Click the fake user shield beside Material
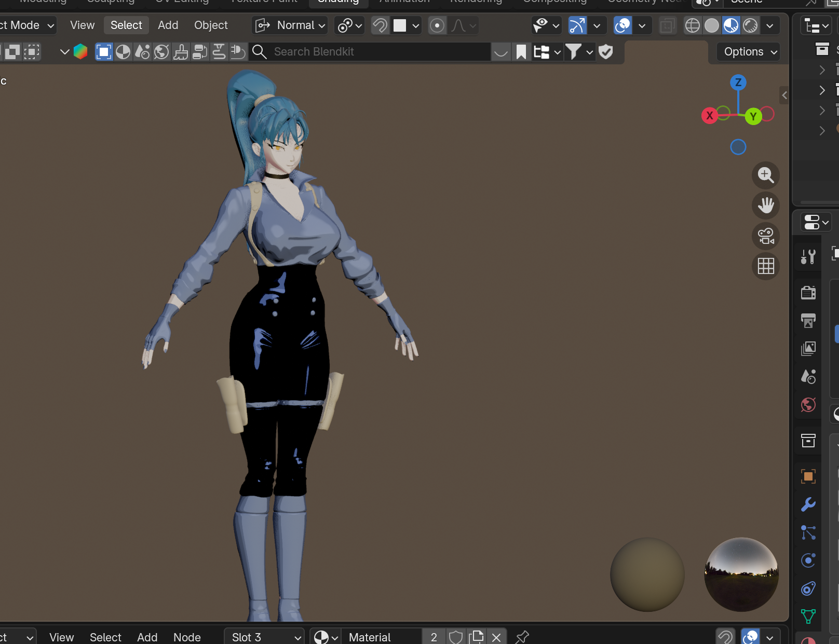Screen dimensions: 839x644 point(456,637)
